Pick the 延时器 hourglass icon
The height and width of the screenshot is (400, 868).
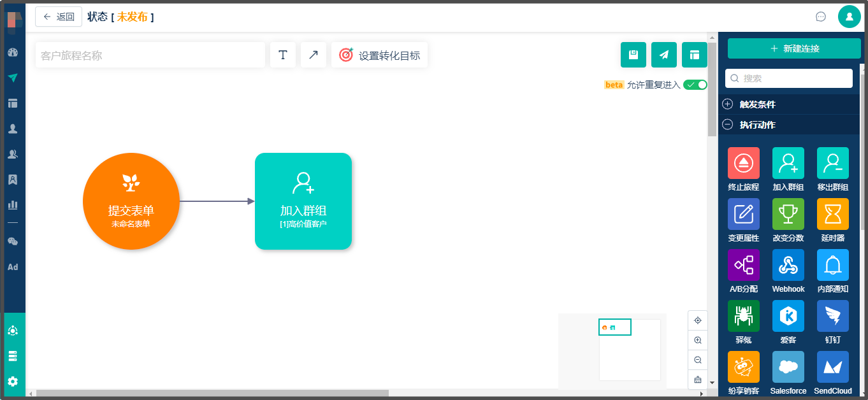click(833, 214)
